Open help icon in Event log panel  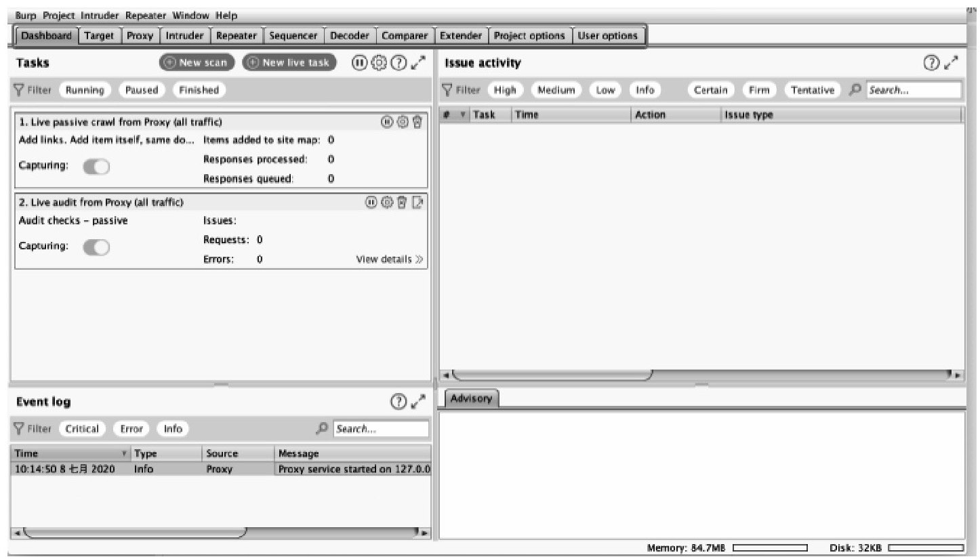400,402
